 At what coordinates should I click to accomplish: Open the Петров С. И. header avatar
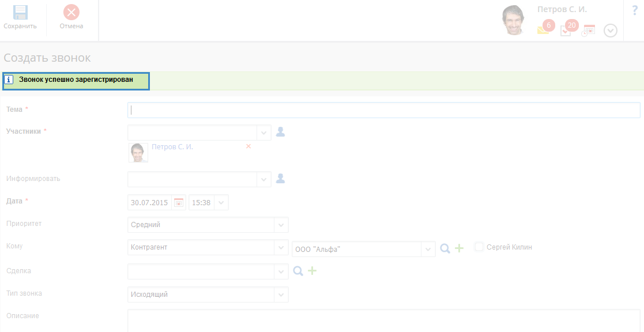click(514, 21)
